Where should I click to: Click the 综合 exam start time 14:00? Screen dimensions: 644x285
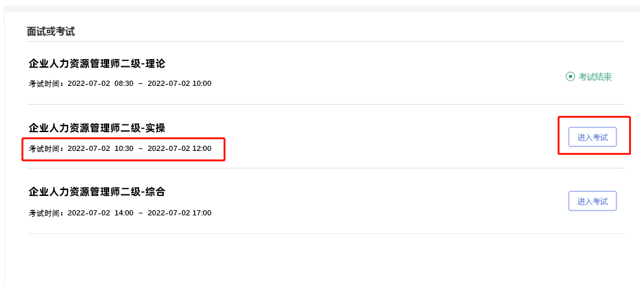[x=123, y=213]
